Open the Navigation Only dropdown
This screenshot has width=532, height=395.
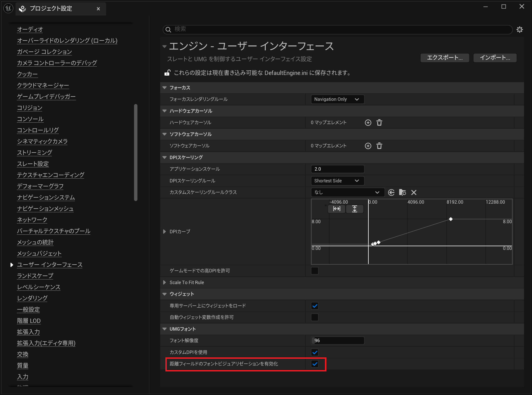point(337,99)
